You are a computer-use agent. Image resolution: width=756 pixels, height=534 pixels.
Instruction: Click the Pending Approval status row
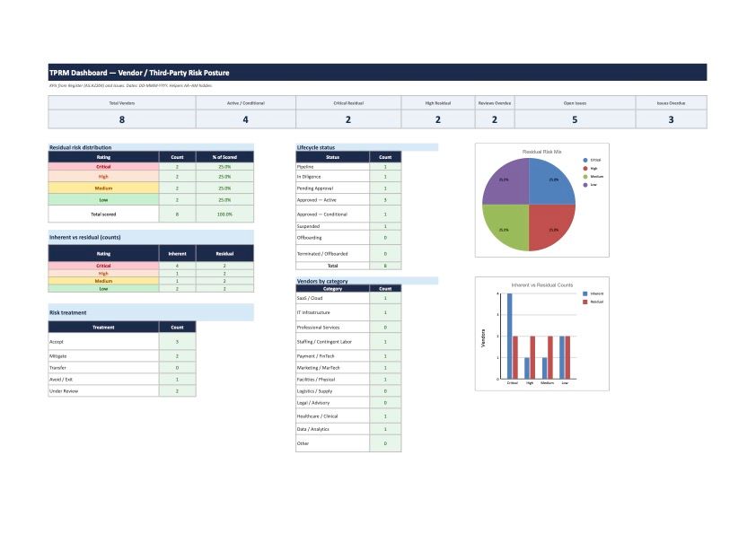coord(348,188)
